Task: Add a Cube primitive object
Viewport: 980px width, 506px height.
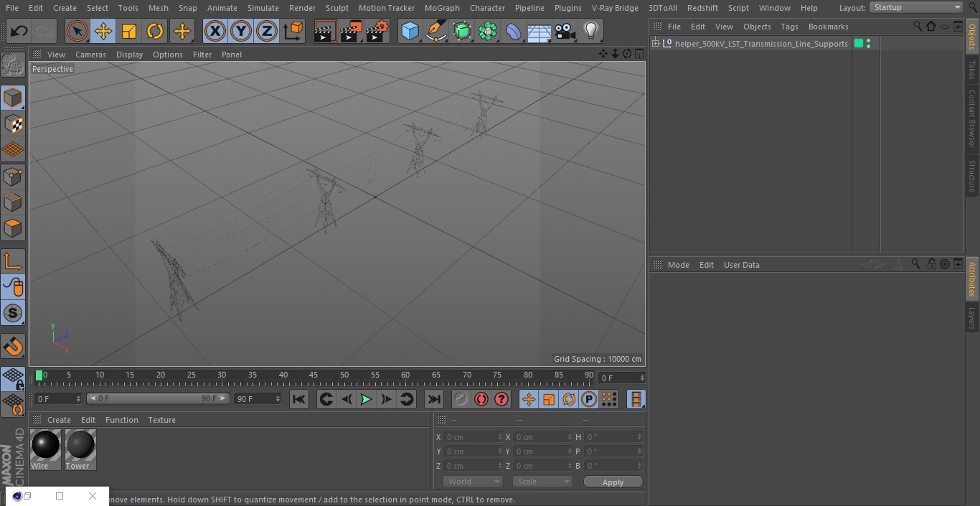Action: point(410,32)
